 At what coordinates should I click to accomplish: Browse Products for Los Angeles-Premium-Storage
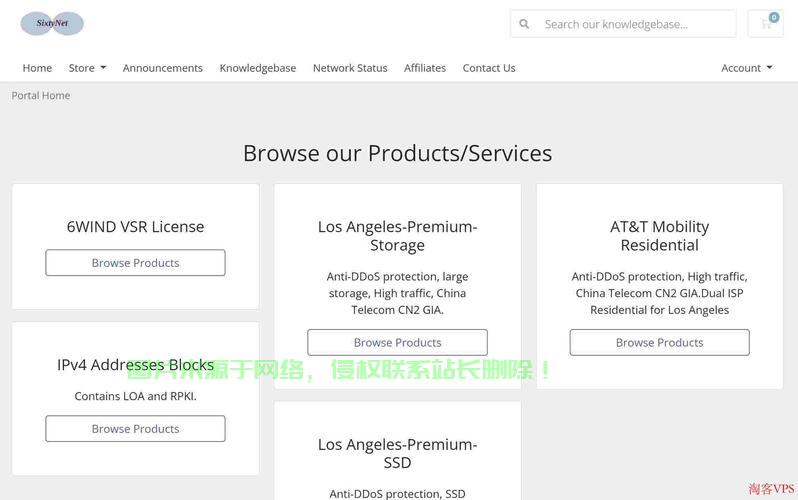click(397, 343)
